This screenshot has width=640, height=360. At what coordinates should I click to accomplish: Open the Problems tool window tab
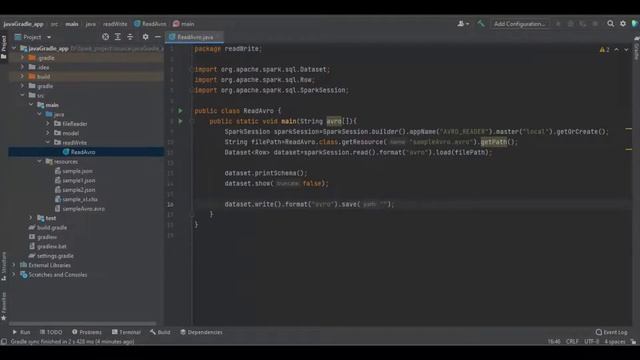(87, 332)
